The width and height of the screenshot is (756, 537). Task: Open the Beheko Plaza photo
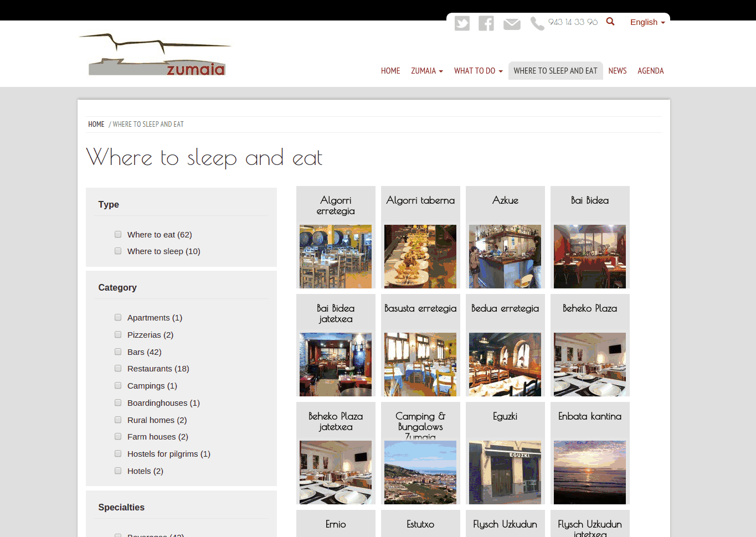click(590, 364)
